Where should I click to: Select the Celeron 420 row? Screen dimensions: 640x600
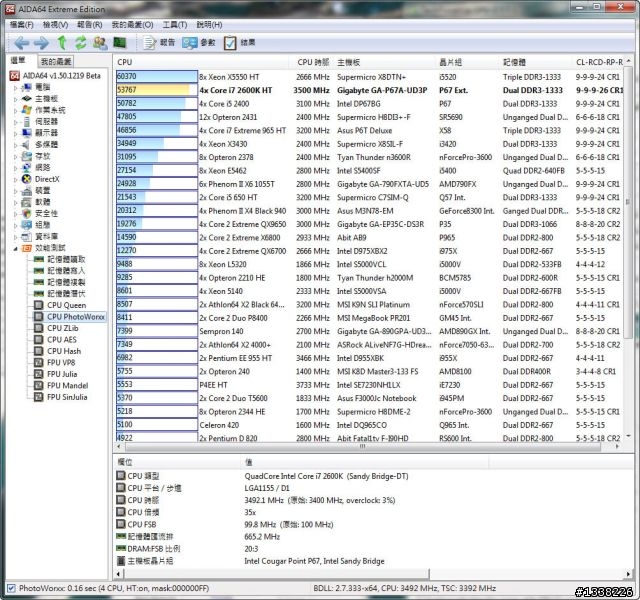370,425
